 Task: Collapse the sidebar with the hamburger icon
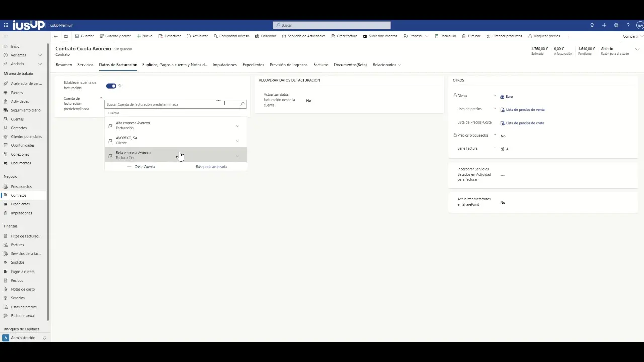coord(6,37)
